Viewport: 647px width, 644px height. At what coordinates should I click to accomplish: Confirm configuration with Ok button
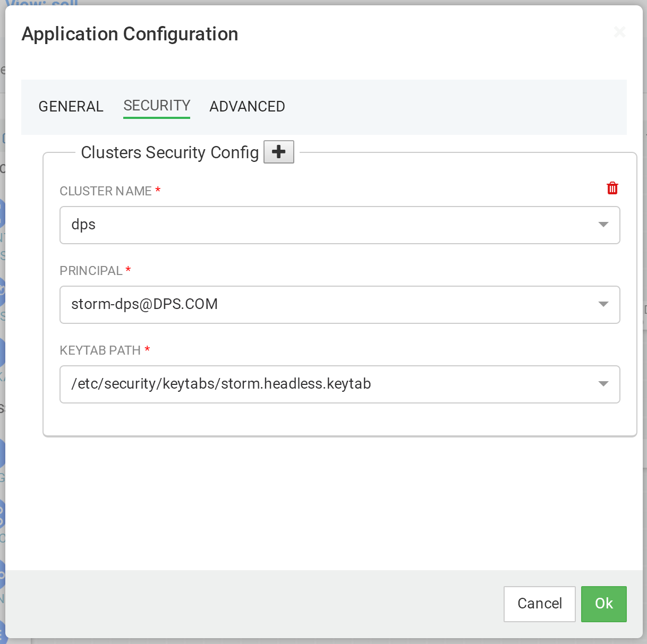[604, 604]
